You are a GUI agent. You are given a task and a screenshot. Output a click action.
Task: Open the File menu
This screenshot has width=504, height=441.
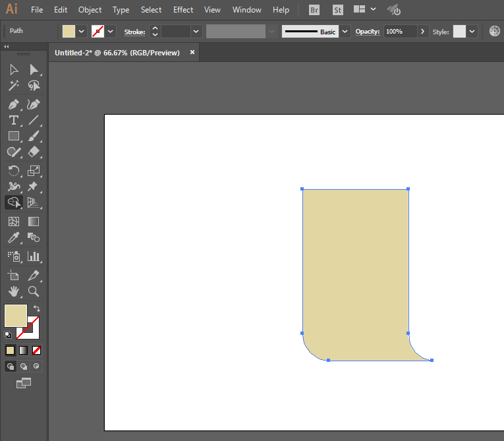[x=37, y=10]
